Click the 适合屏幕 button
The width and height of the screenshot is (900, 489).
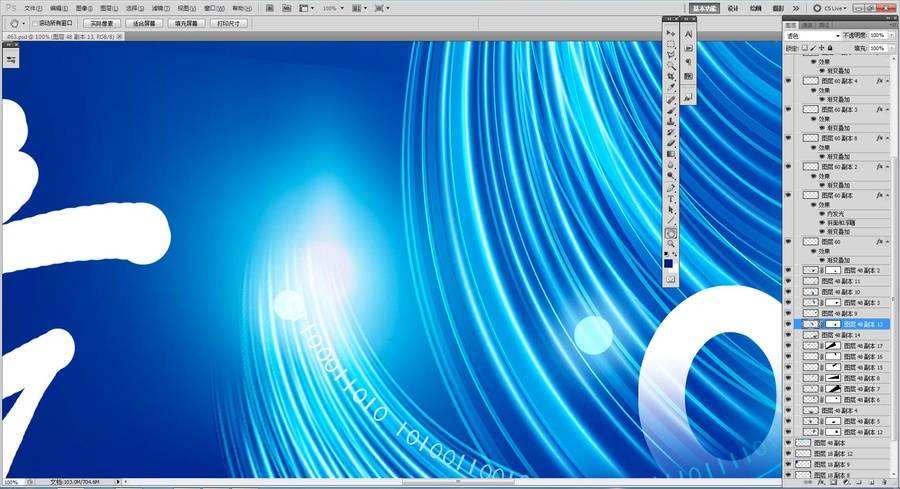(144, 24)
